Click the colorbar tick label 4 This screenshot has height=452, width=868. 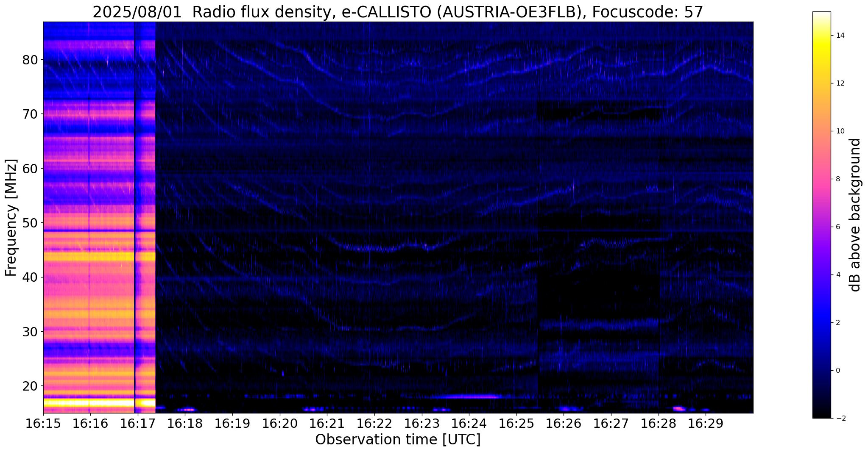pos(837,275)
